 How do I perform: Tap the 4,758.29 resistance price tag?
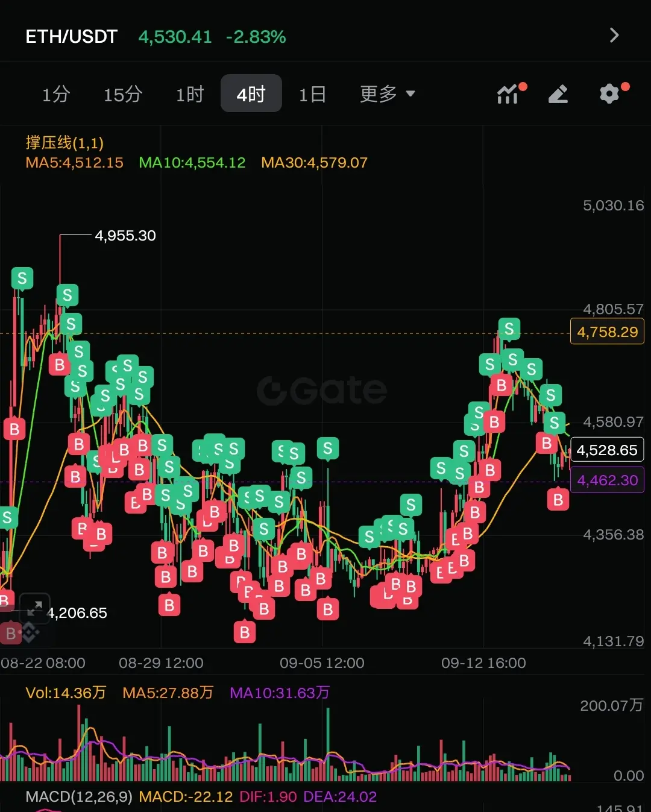[x=607, y=332]
